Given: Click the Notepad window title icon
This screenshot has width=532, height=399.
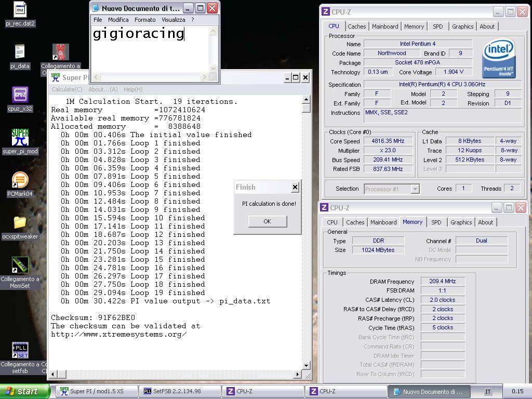Looking at the screenshot, I should pyautogui.click(x=96, y=8).
